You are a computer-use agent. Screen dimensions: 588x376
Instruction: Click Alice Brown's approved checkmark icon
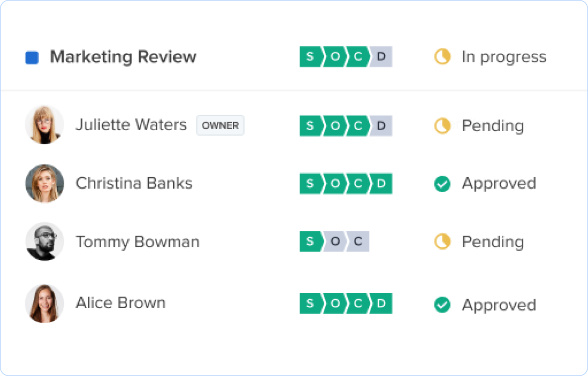pyautogui.click(x=442, y=305)
